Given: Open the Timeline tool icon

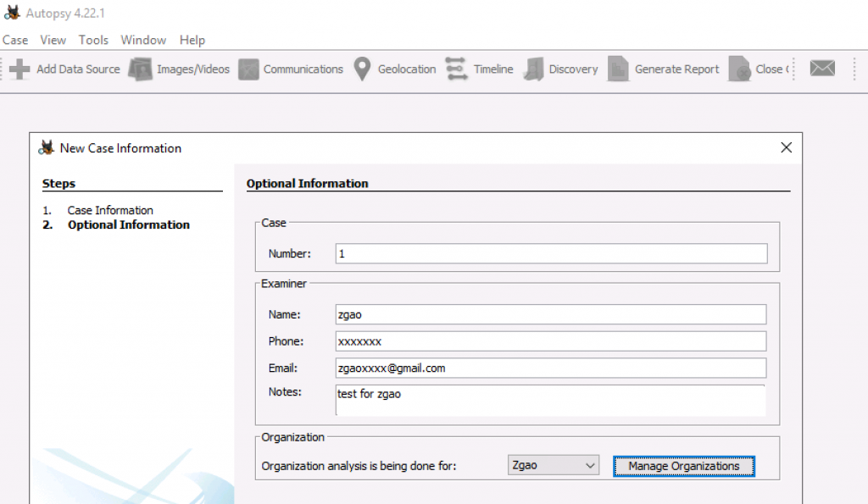Looking at the screenshot, I should (x=457, y=69).
